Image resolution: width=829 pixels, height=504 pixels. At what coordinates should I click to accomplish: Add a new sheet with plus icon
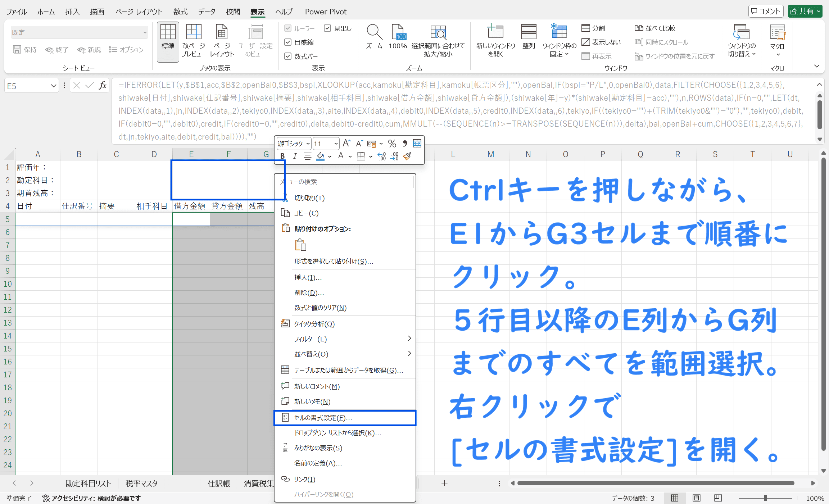444,483
